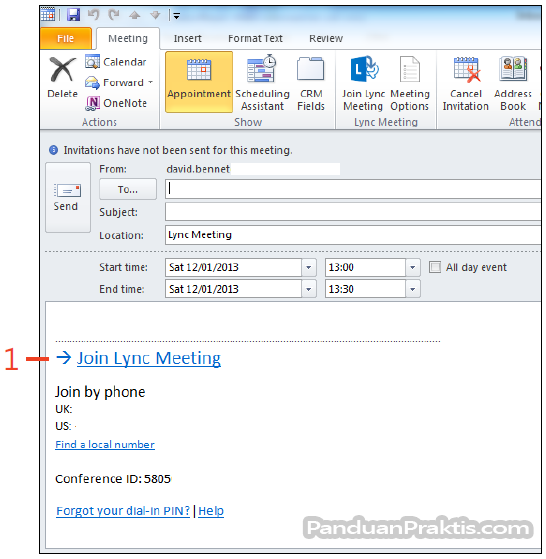The width and height of the screenshot is (546, 559).
Task: Click the david.bennet sender address
Action: (198, 169)
